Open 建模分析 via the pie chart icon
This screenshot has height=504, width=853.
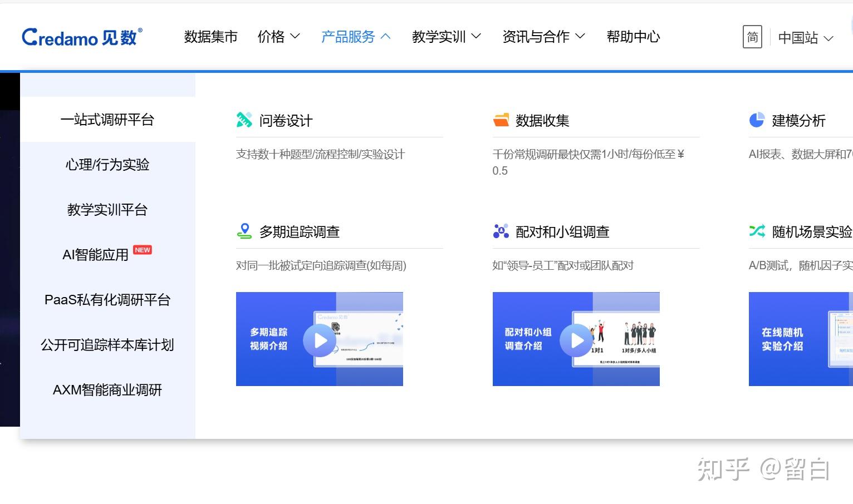pos(757,119)
